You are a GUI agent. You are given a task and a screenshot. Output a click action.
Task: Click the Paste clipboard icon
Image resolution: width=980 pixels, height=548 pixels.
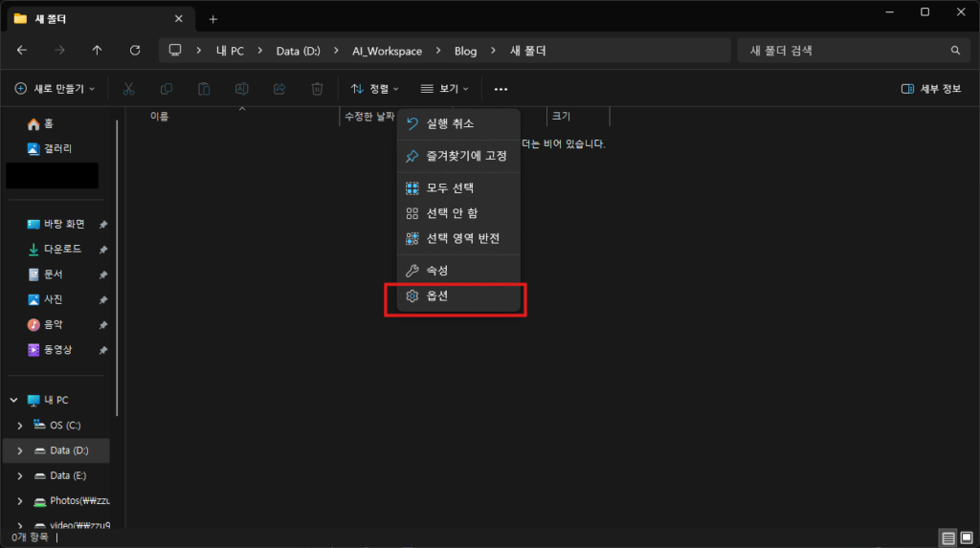[204, 89]
